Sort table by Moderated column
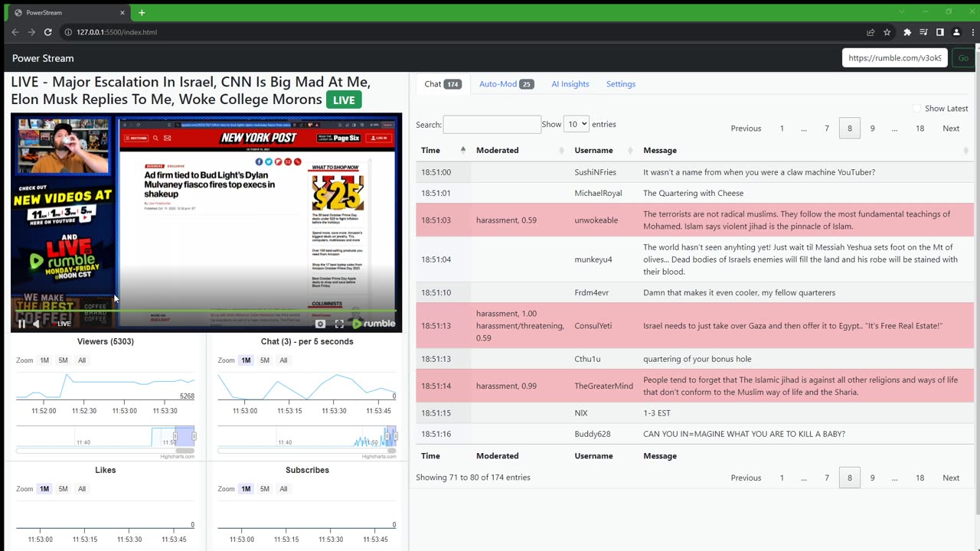Viewport: 980px width, 551px height. coord(521,150)
